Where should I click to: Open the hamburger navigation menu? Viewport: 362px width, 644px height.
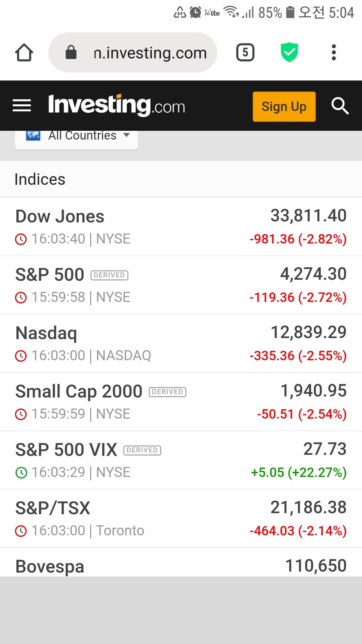coord(22,106)
